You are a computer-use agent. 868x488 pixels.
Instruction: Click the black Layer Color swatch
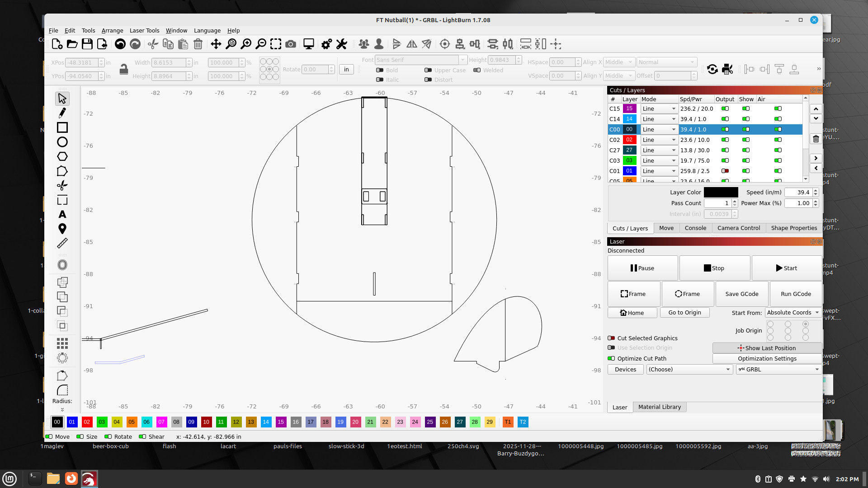coord(721,192)
